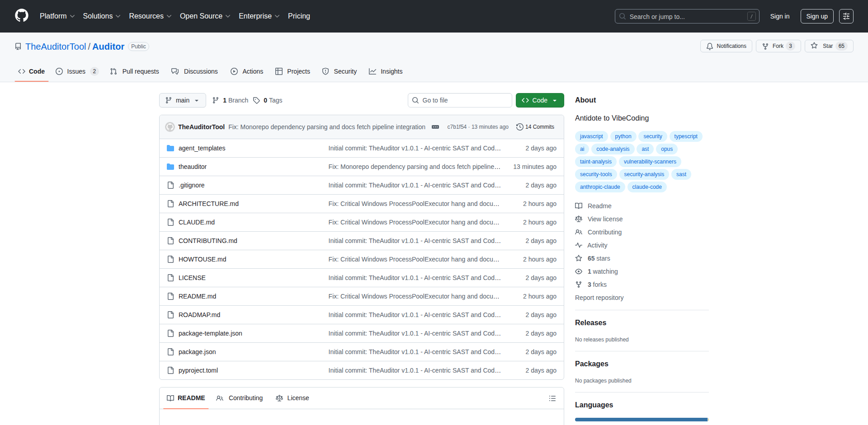Switch to the Security tab
Screen dimensions: 868x425
point(340,71)
